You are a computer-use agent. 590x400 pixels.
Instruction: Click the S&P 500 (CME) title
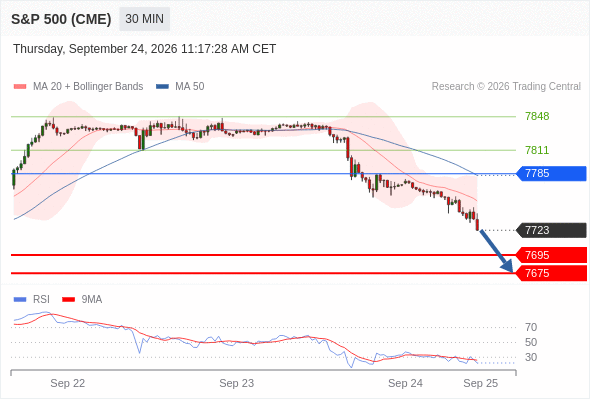61,19
